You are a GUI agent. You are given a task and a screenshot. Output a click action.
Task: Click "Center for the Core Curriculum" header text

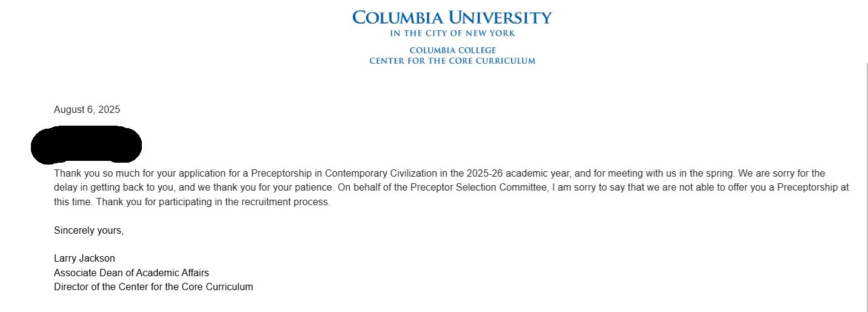[452, 61]
